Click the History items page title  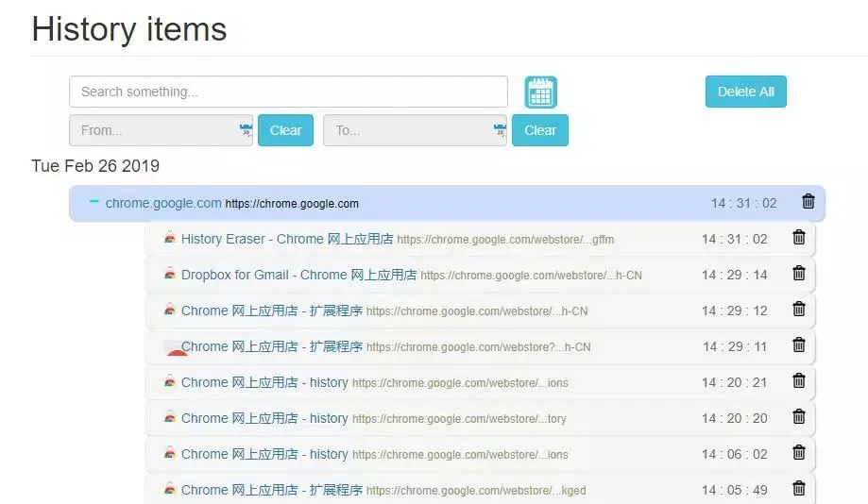129,28
